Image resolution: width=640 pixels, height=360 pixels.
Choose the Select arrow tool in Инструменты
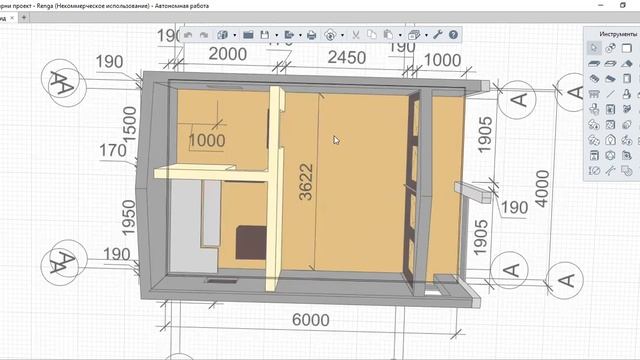click(594, 48)
